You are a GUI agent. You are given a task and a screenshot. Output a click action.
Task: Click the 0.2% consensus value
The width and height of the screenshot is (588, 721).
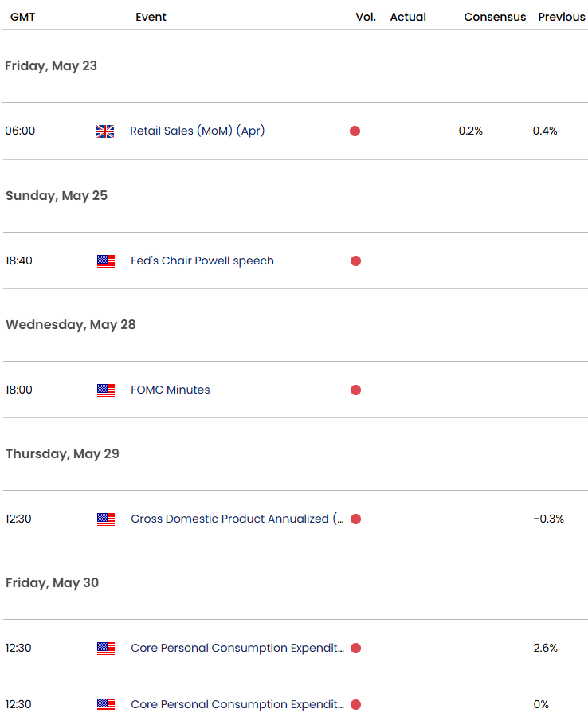[470, 131]
